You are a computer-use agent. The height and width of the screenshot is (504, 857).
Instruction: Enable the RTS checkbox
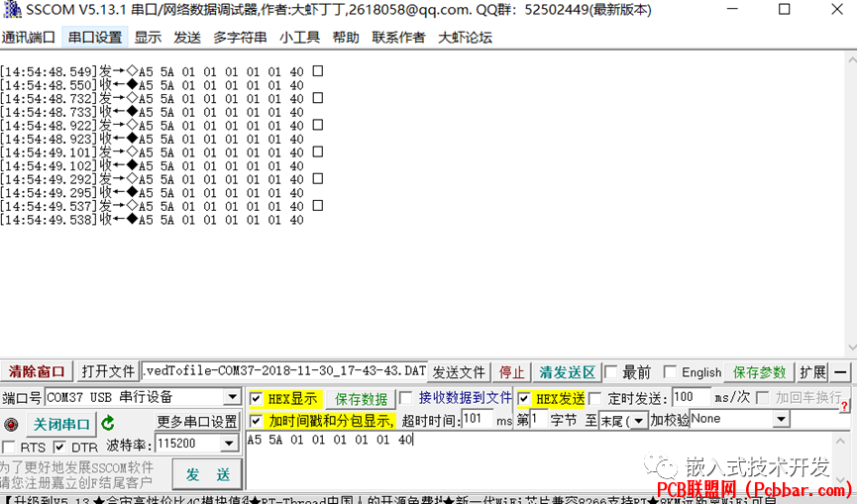click(x=8, y=448)
